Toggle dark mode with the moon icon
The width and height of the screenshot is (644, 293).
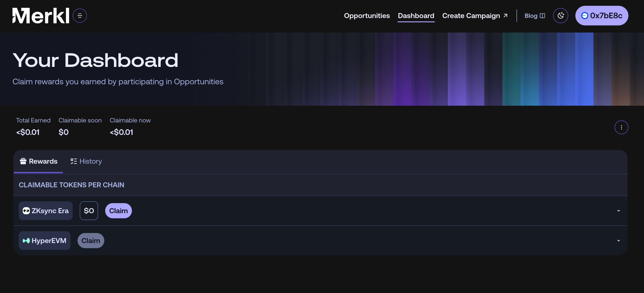[x=560, y=16]
